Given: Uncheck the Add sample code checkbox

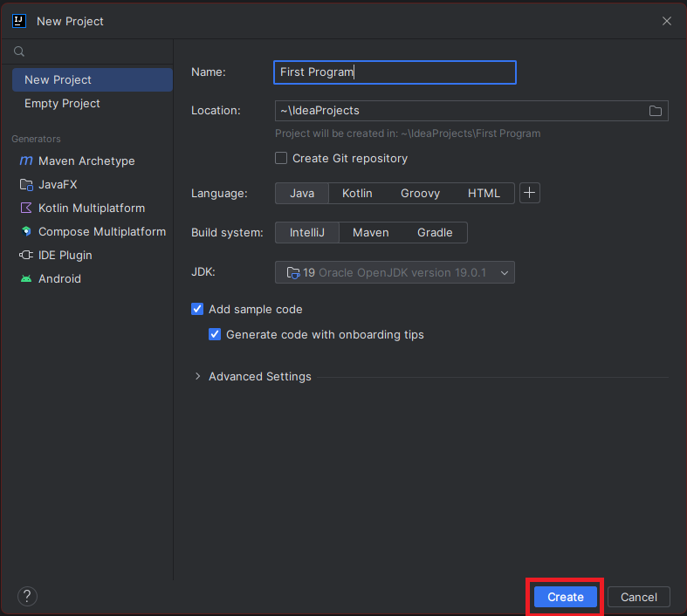Looking at the screenshot, I should click(197, 309).
